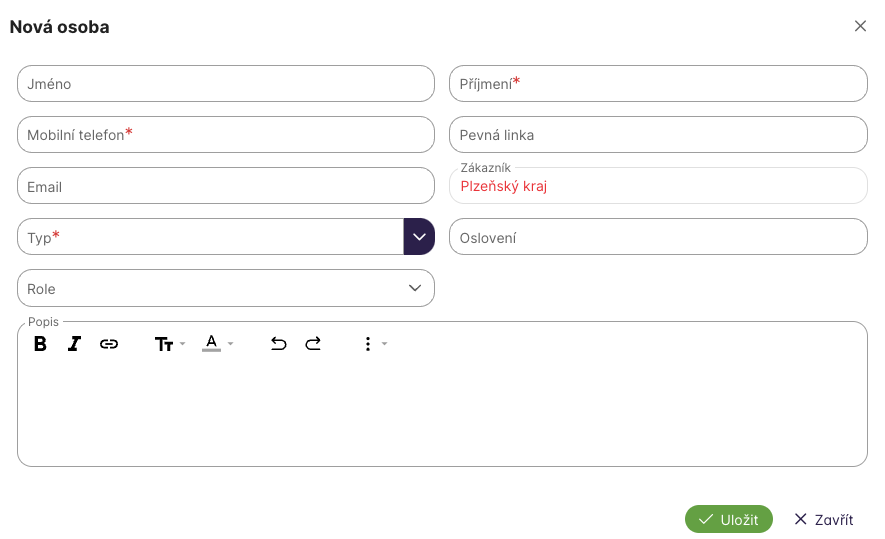885x539 pixels.
Task: Toggle italic formatting in Popis editor
Action: (x=74, y=344)
